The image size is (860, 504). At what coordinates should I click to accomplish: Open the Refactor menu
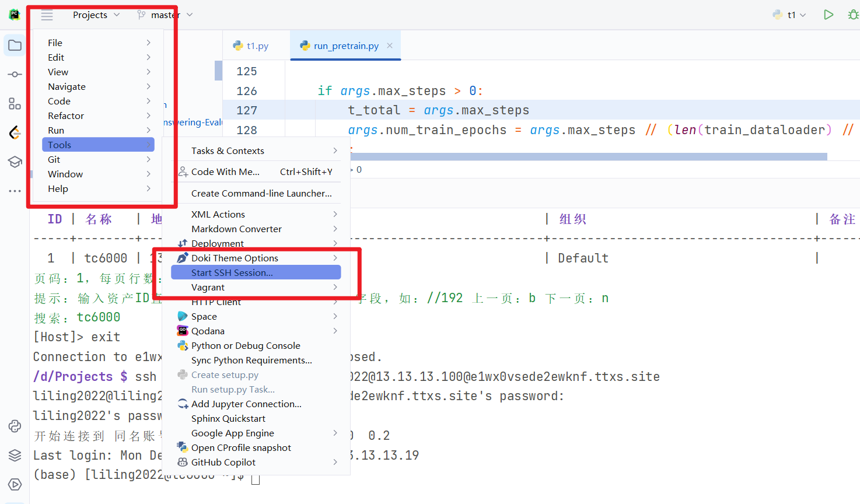[x=98, y=116]
